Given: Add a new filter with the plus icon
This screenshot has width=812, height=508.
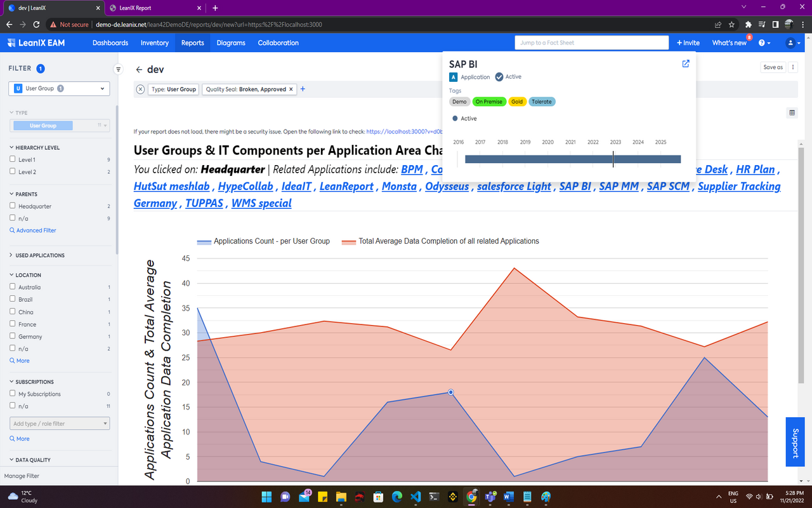Looking at the screenshot, I should tap(303, 89).
